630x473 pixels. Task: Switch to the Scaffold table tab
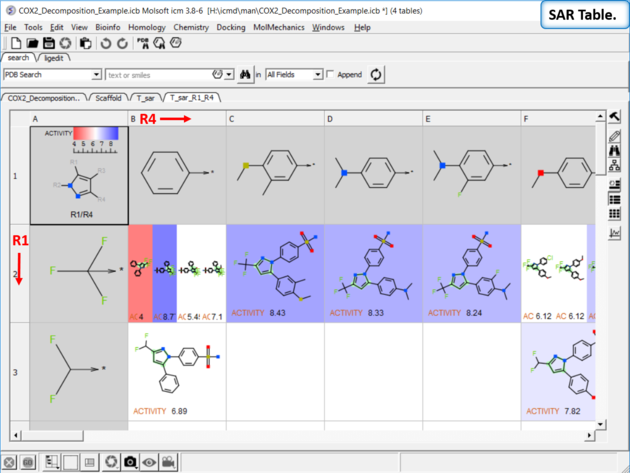[x=108, y=98]
